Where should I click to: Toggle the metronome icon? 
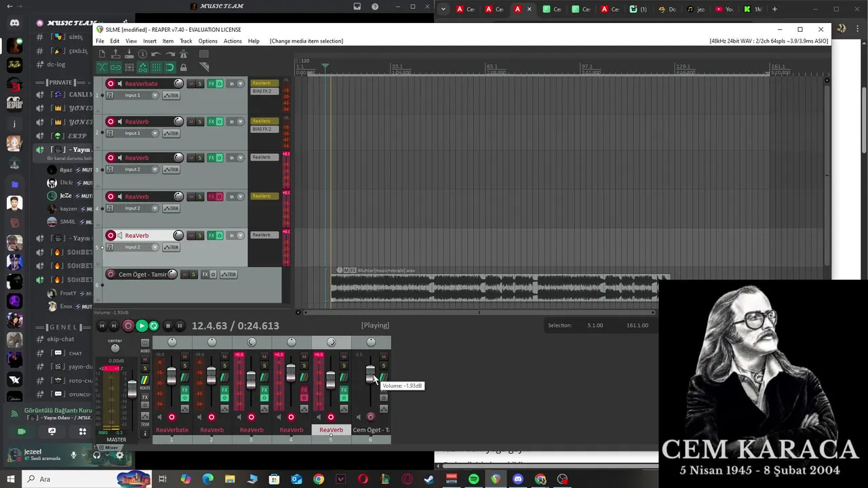click(x=183, y=54)
